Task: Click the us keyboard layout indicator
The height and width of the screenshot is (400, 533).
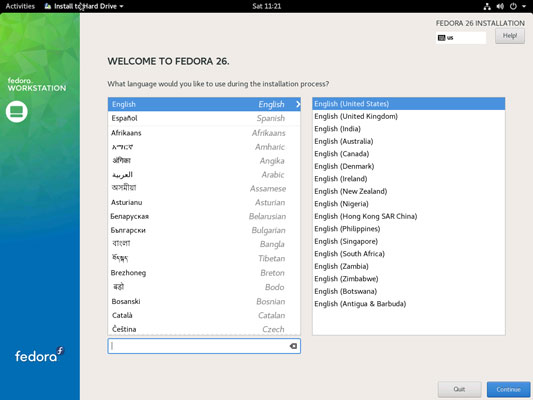Action: [x=461, y=38]
